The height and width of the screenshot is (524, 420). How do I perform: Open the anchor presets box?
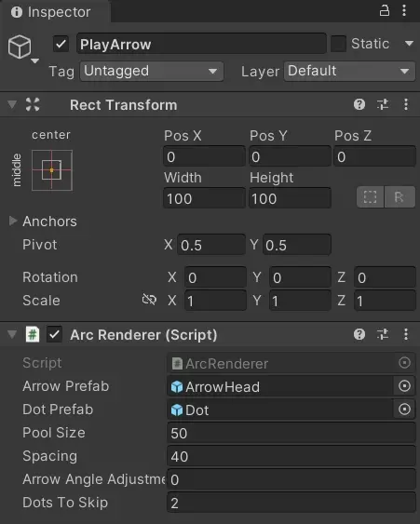point(52,170)
